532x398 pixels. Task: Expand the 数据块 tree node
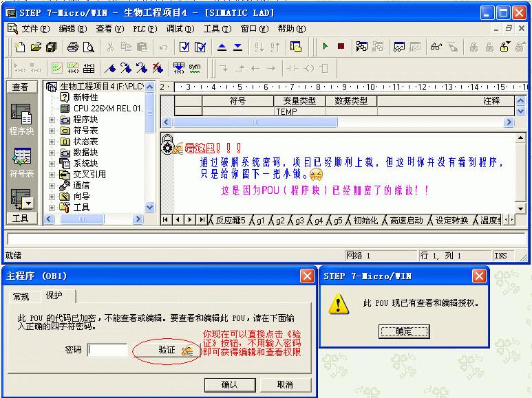(52, 153)
